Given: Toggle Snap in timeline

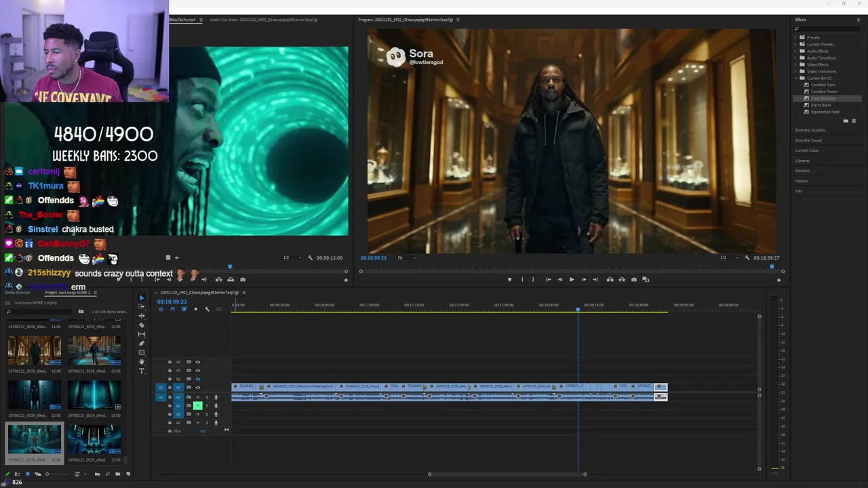Looking at the screenshot, I should [172, 309].
